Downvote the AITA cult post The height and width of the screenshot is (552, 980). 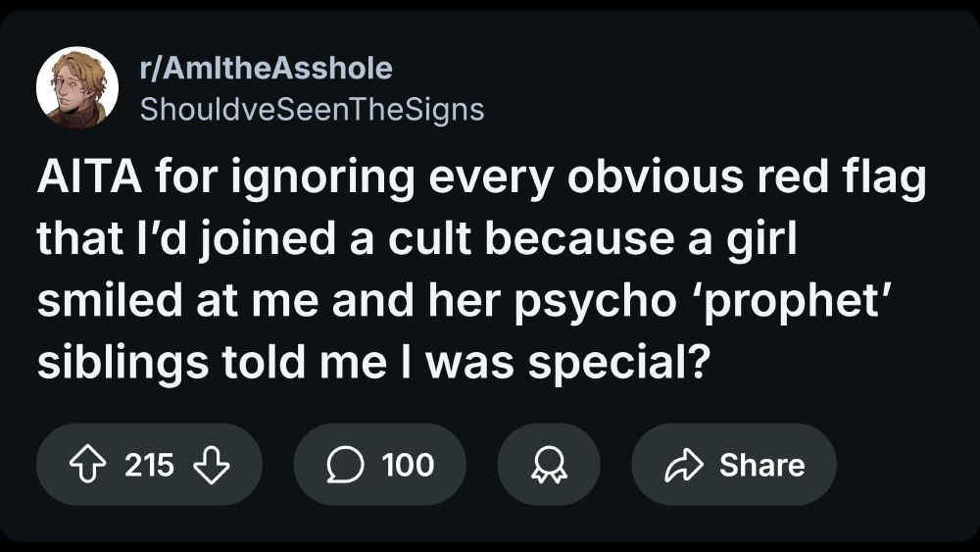[211, 465]
